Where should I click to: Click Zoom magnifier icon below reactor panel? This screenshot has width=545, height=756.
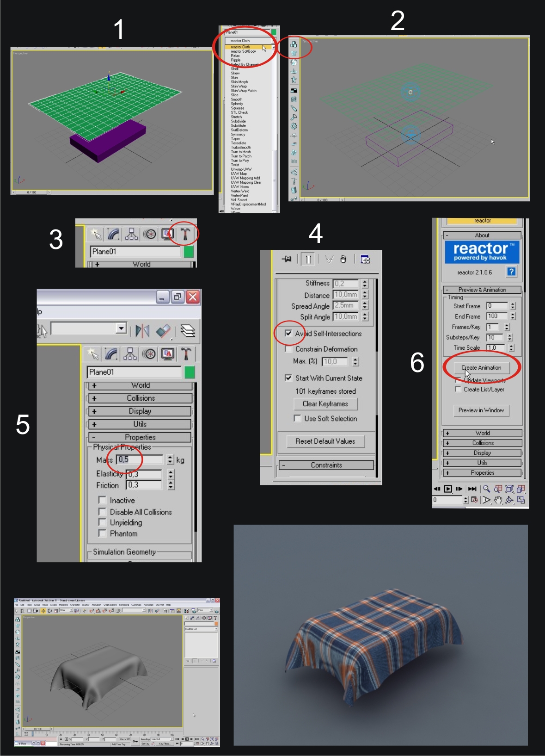pyautogui.click(x=486, y=489)
